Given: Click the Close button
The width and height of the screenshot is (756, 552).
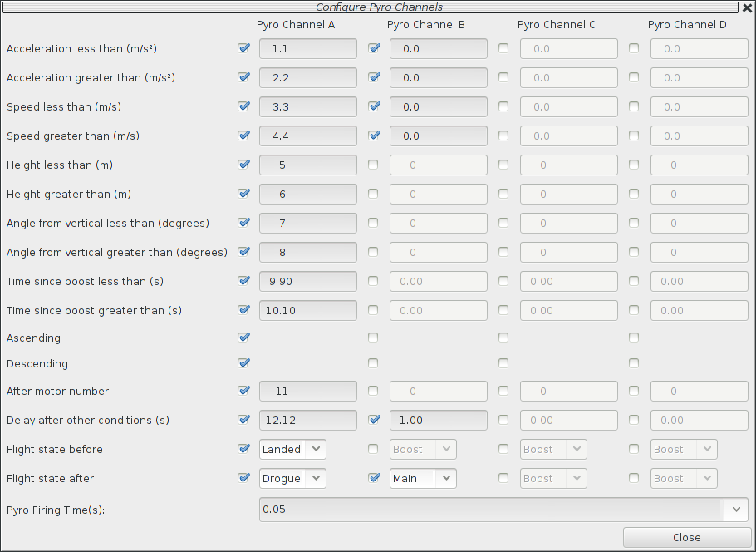Looking at the screenshot, I should 686,537.
